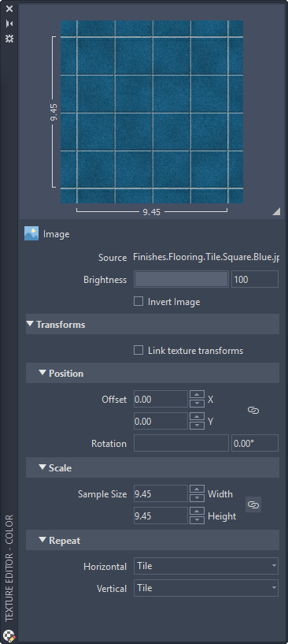Open the Horizontal repeat Tile dropdown
This screenshot has width=288, height=644.
[x=206, y=566]
